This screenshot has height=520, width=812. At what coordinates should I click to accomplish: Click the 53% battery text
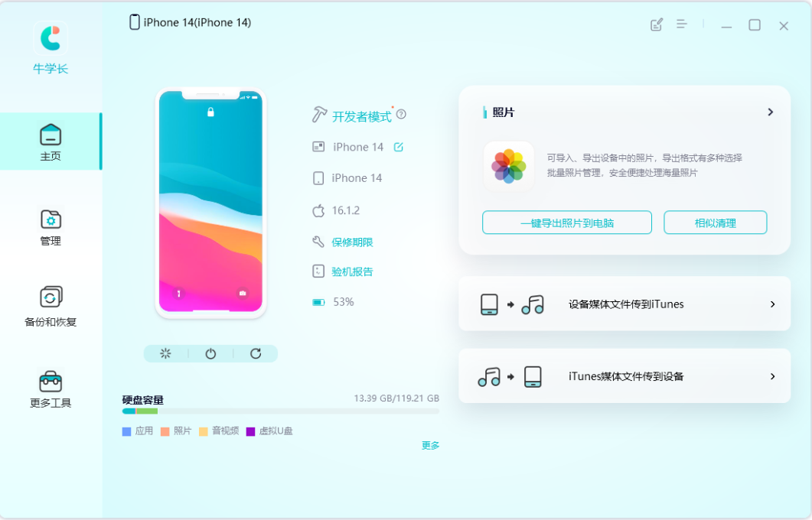pos(344,301)
